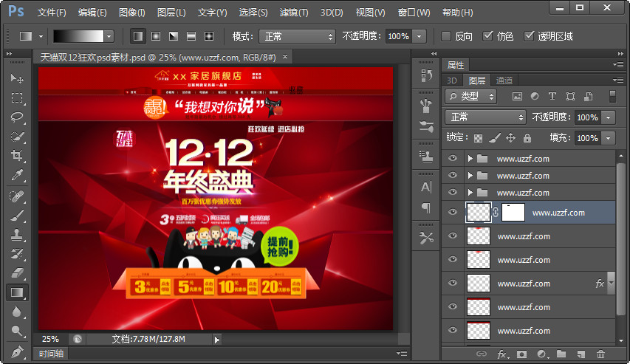Expand the second www.uzzf.com group
The width and height of the screenshot is (630, 364).
(x=470, y=176)
